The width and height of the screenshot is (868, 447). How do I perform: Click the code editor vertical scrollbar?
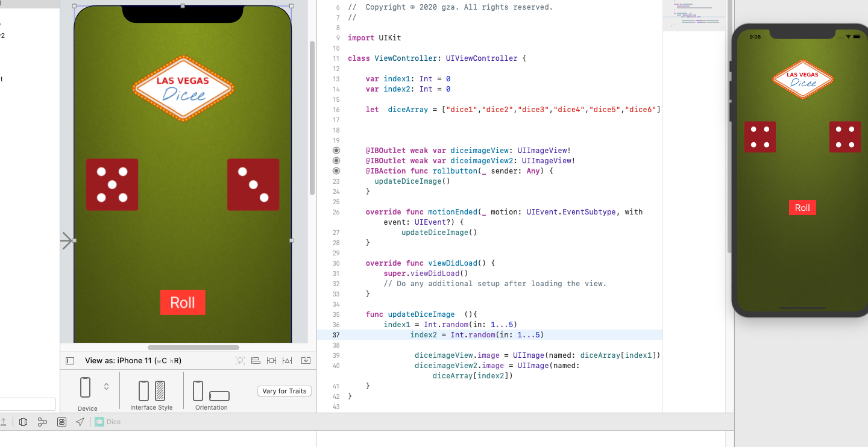tap(730, 127)
